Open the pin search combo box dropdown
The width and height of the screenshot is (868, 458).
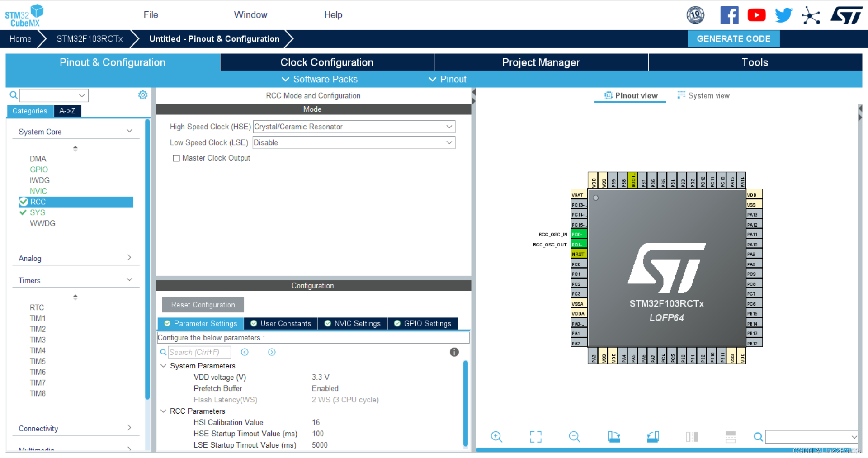point(854,437)
